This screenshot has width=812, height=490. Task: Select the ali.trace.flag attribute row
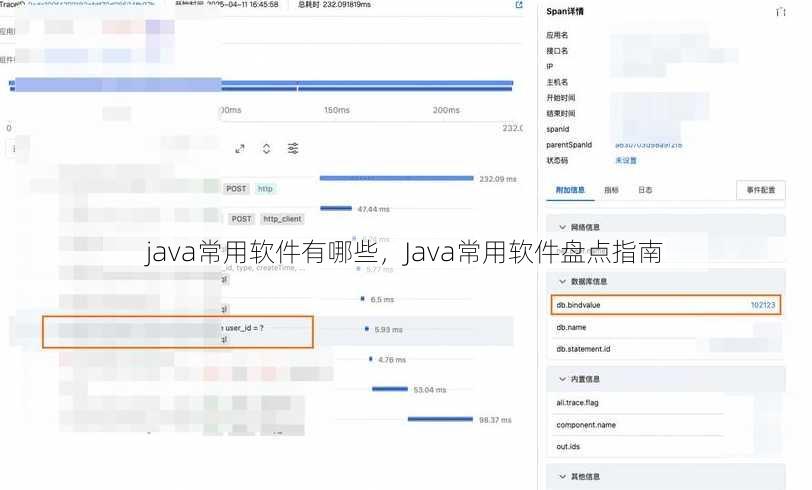click(665, 402)
